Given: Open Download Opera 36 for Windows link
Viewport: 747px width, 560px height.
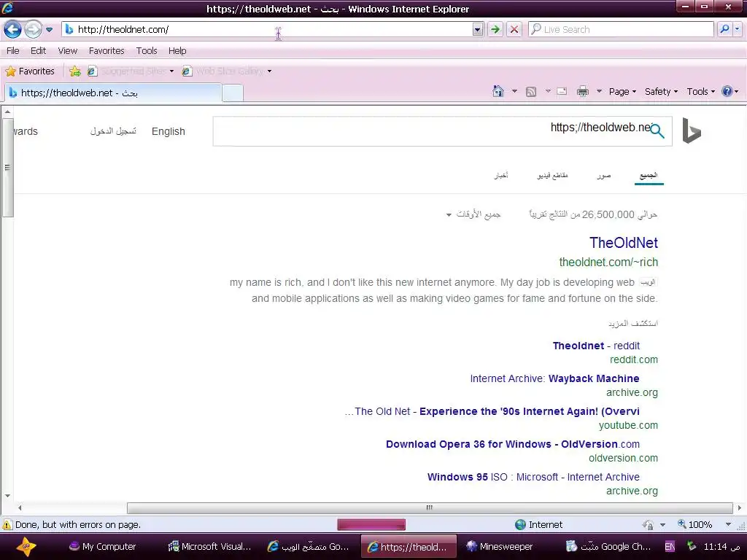Looking at the screenshot, I should (513, 444).
